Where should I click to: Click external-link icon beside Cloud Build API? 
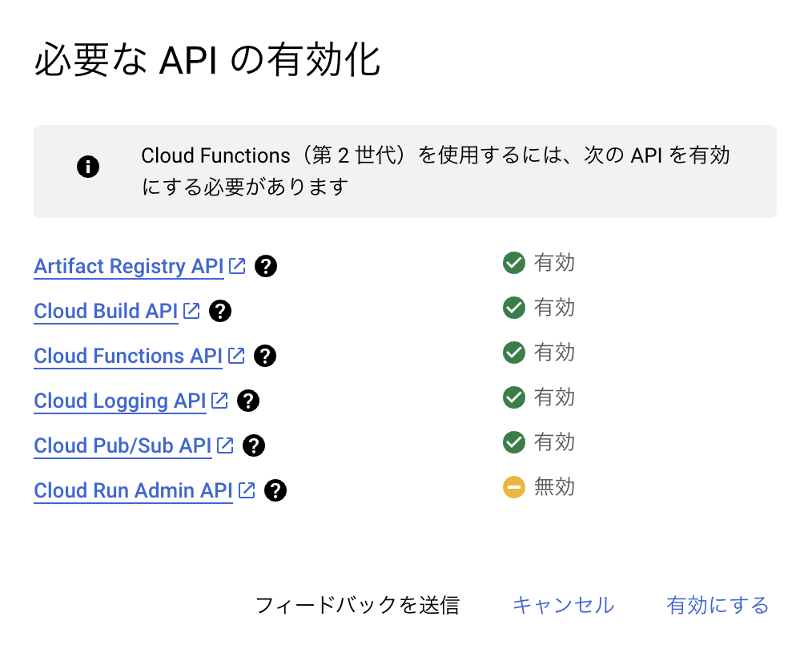pos(191,311)
